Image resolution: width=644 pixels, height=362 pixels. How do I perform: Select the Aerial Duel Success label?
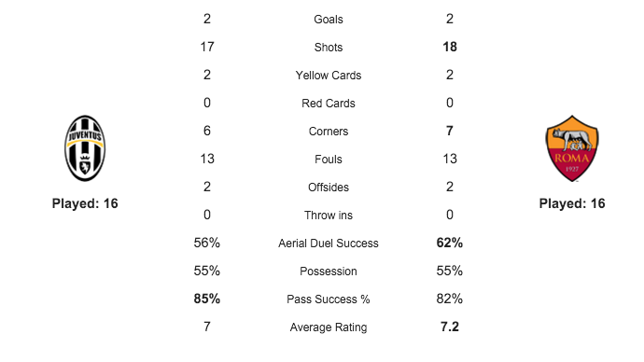[x=329, y=243]
